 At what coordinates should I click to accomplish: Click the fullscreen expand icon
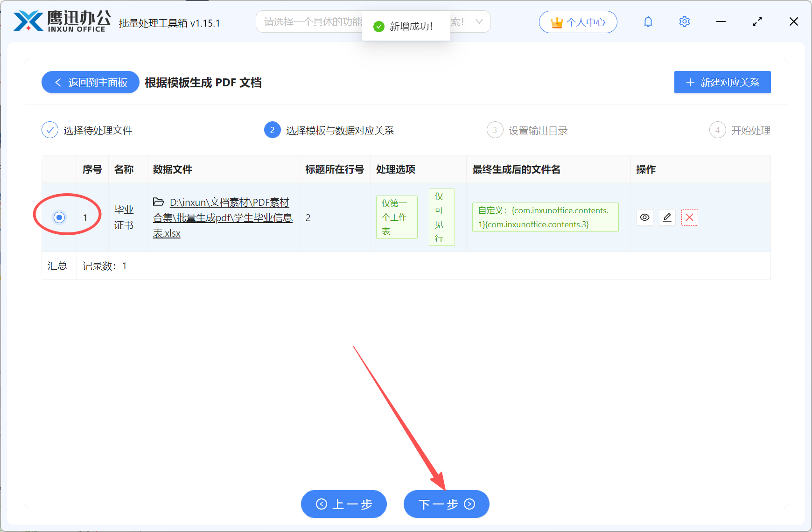(x=757, y=21)
